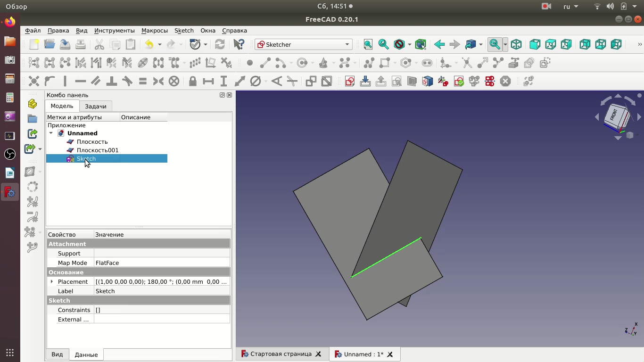The width and height of the screenshot is (644, 362).
Task: Apply Horizontal constraint icon
Action: click(x=81, y=81)
